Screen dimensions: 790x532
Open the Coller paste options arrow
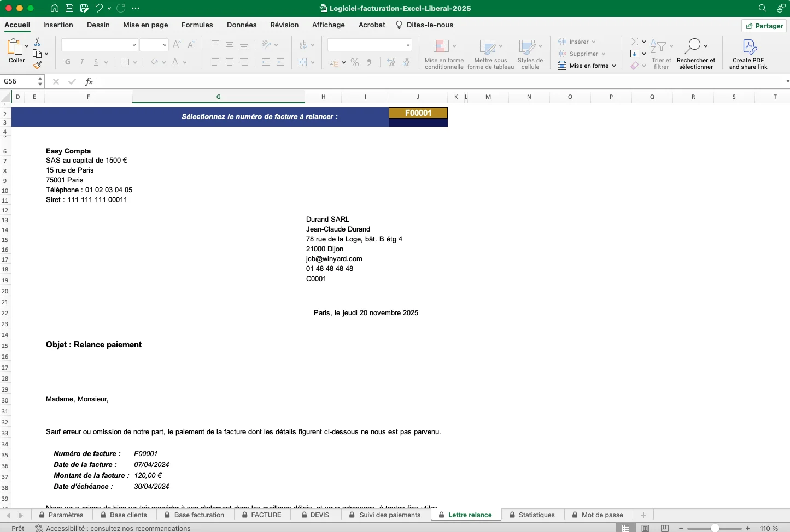pos(27,46)
